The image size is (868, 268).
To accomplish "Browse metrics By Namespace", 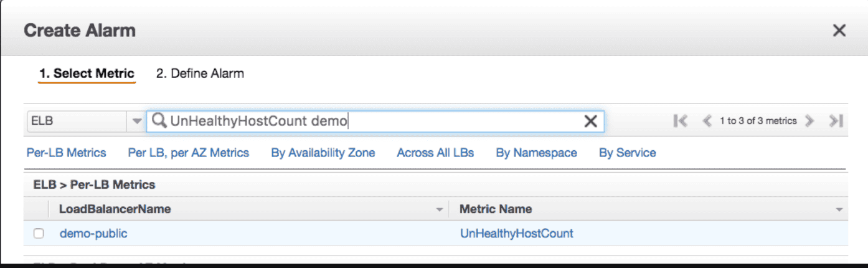I will (536, 153).
